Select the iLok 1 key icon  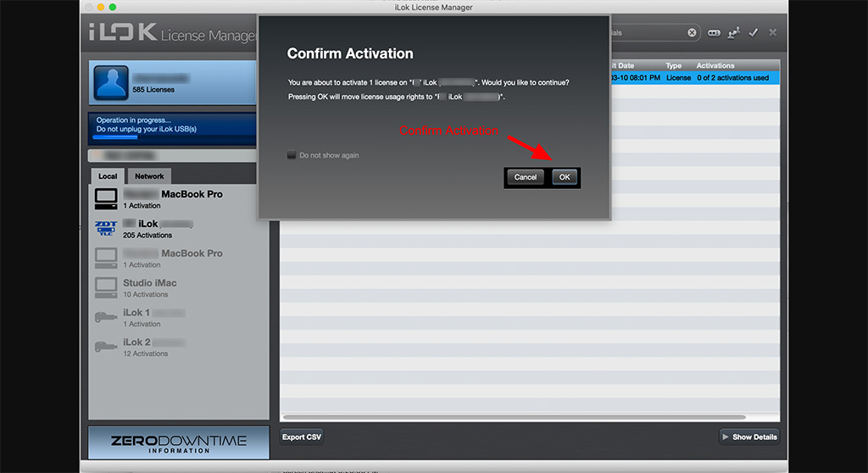point(106,317)
